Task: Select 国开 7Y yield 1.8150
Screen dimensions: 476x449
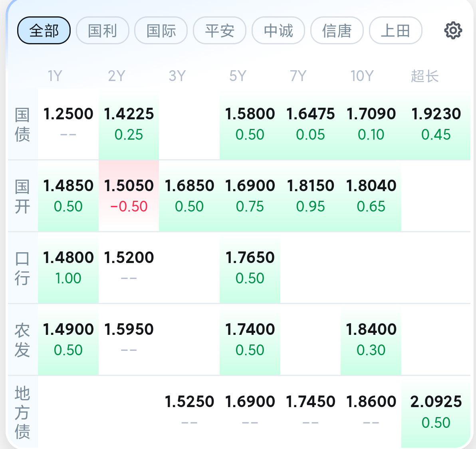Action: 310,196
